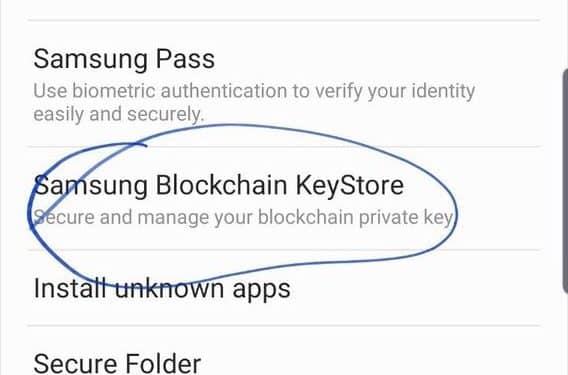This screenshot has width=568, height=375.
Task: Tap the biometric authentication description text
Action: click(x=254, y=103)
